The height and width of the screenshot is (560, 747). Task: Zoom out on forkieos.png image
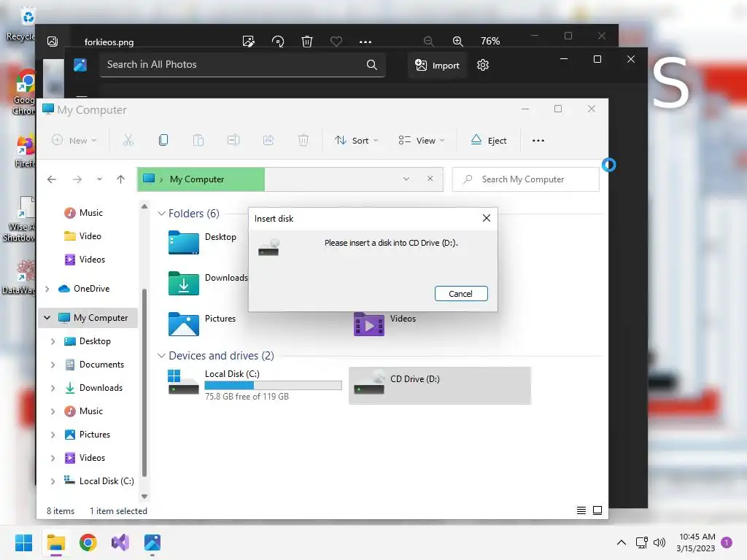[x=428, y=42]
